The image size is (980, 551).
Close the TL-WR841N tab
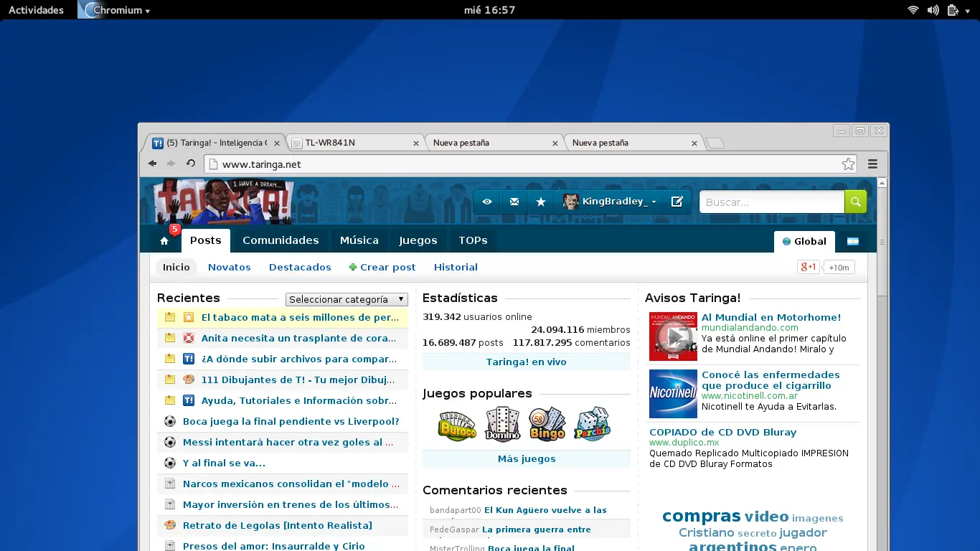[415, 143]
